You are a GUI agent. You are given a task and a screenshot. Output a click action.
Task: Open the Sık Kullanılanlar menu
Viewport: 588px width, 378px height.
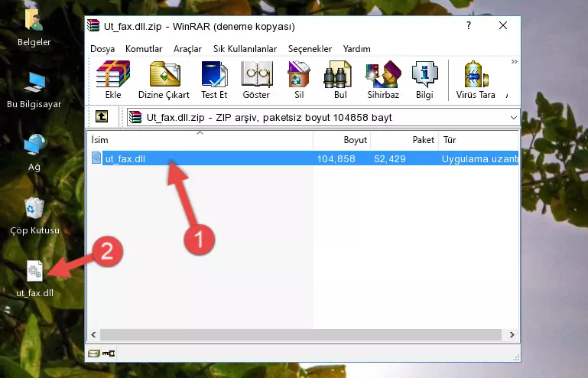click(x=245, y=49)
